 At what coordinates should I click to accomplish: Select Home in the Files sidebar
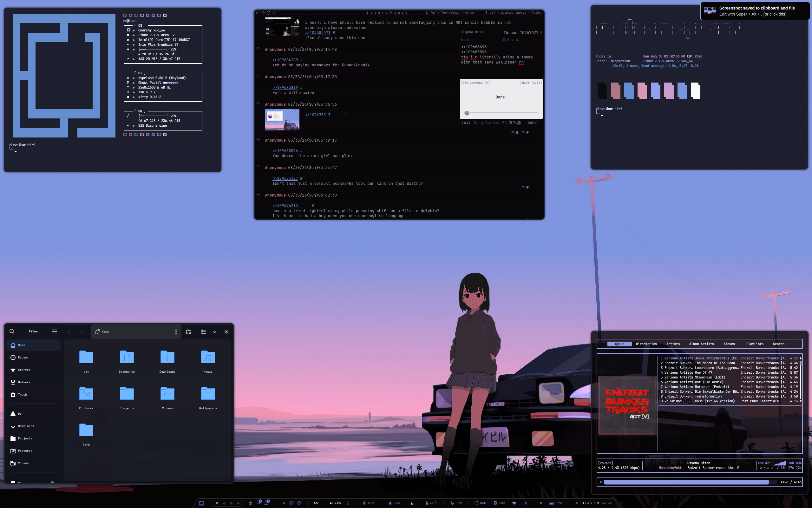[33, 345]
